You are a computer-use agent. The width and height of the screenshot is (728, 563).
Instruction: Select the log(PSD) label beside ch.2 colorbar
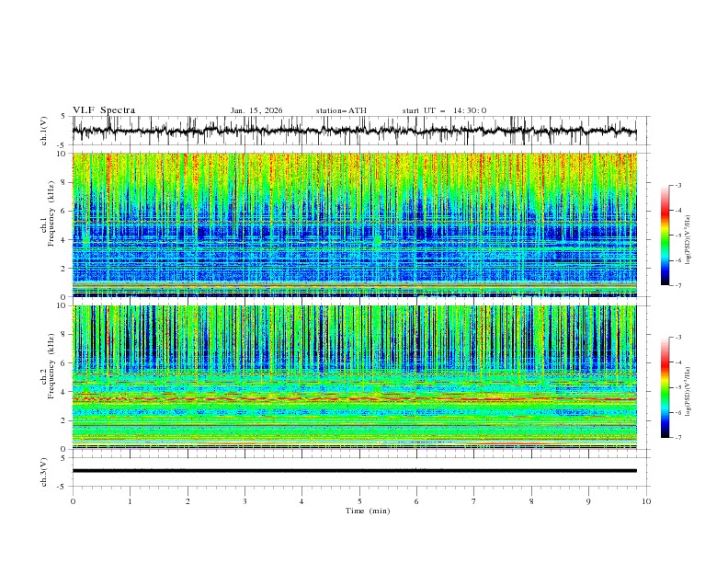(688, 392)
